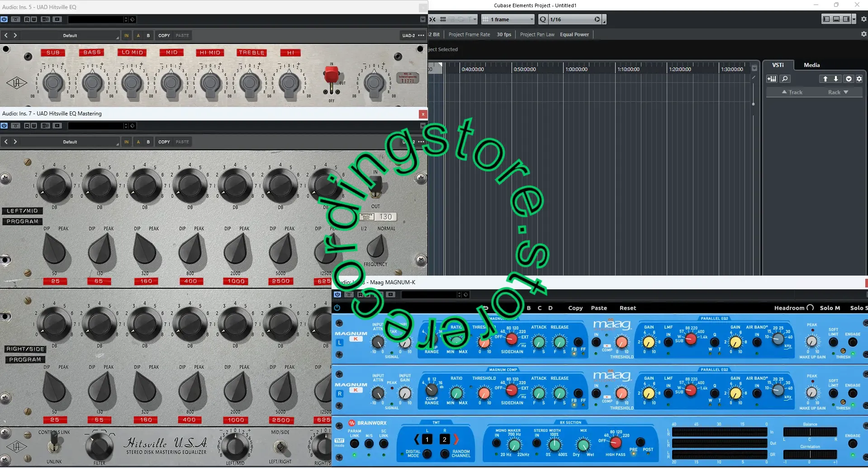Viewport: 868px width, 468px height.
Task: Enable Read automation in Hitsville EQ header
Action: pyautogui.click(x=27, y=19)
